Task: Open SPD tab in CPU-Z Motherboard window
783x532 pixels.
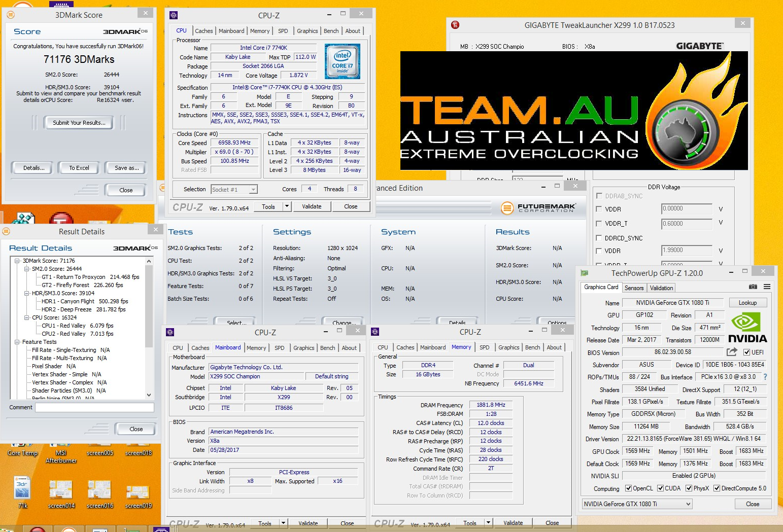Action: [x=279, y=348]
